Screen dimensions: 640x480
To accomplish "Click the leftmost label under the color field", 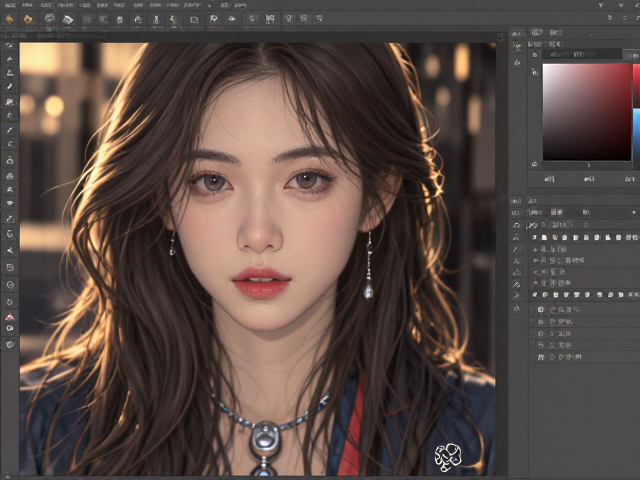I will [x=549, y=179].
